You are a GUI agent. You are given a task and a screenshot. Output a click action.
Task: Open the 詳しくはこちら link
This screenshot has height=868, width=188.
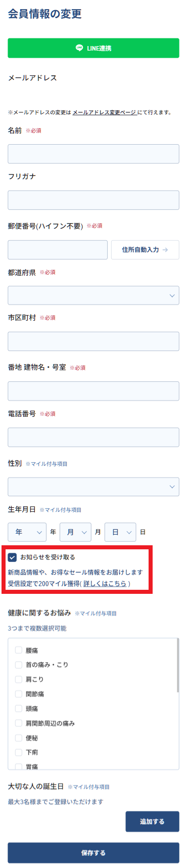click(105, 583)
